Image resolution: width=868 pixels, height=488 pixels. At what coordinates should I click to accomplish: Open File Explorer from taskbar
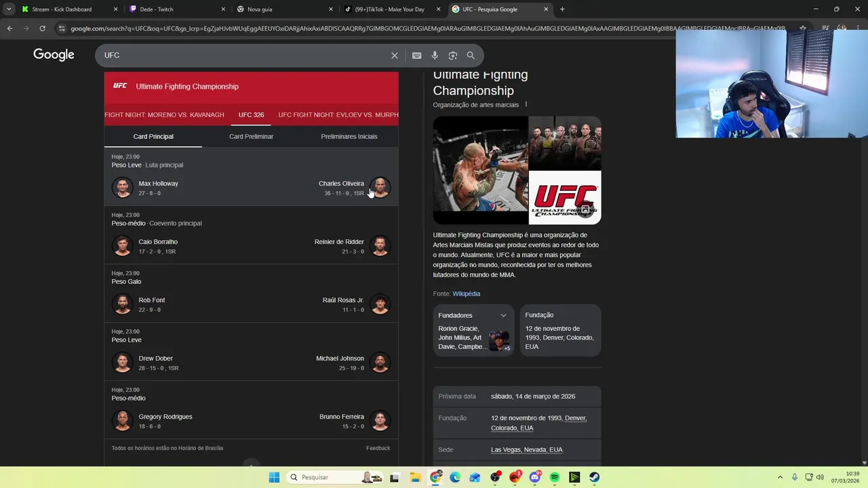tap(415, 477)
